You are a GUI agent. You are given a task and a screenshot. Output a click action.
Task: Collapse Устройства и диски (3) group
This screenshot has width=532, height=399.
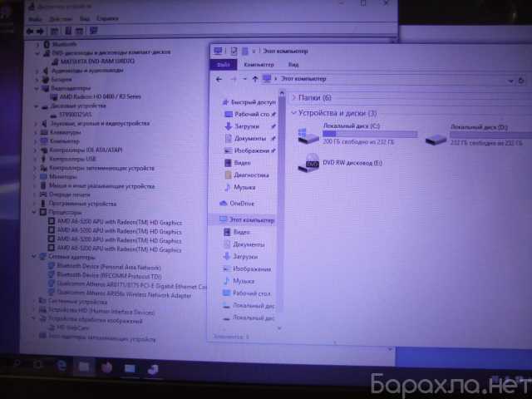point(294,113)
